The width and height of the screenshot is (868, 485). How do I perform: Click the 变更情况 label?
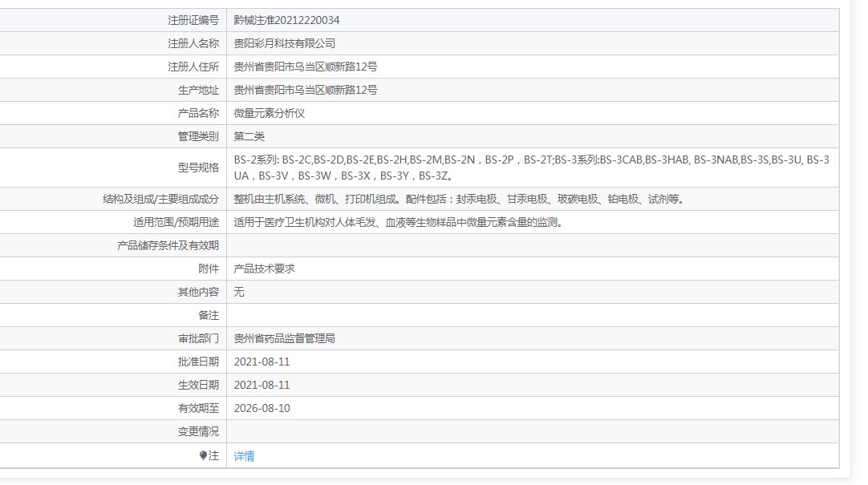[x=198, y=431]
